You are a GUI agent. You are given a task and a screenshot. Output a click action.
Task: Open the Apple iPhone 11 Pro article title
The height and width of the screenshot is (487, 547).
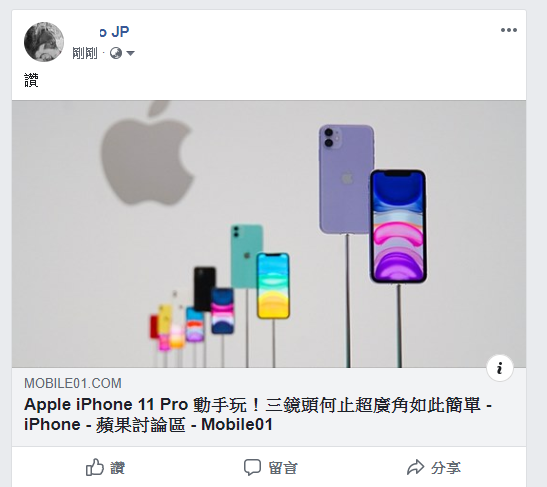coord(258,414)
